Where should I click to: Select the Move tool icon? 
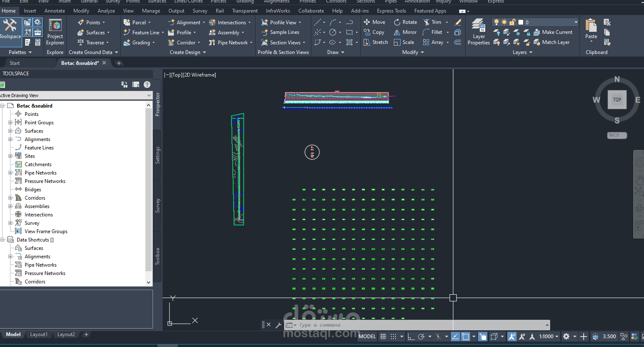point(367,22)
